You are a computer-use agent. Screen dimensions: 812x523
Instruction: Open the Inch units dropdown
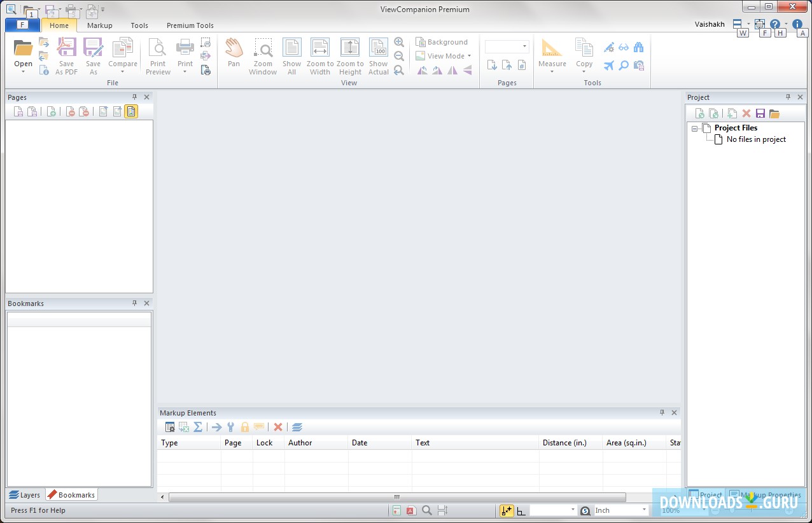[x=644, y=510]
